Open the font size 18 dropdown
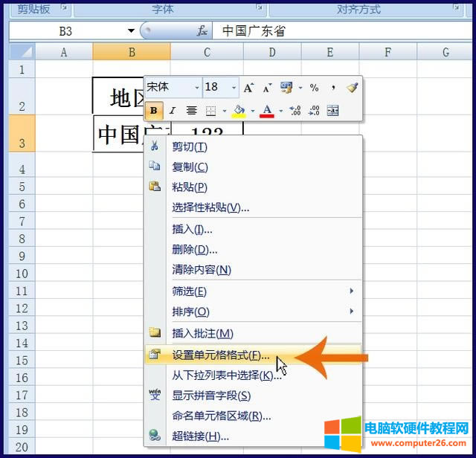This screenshot has width=476, height=458. [234, 88]
